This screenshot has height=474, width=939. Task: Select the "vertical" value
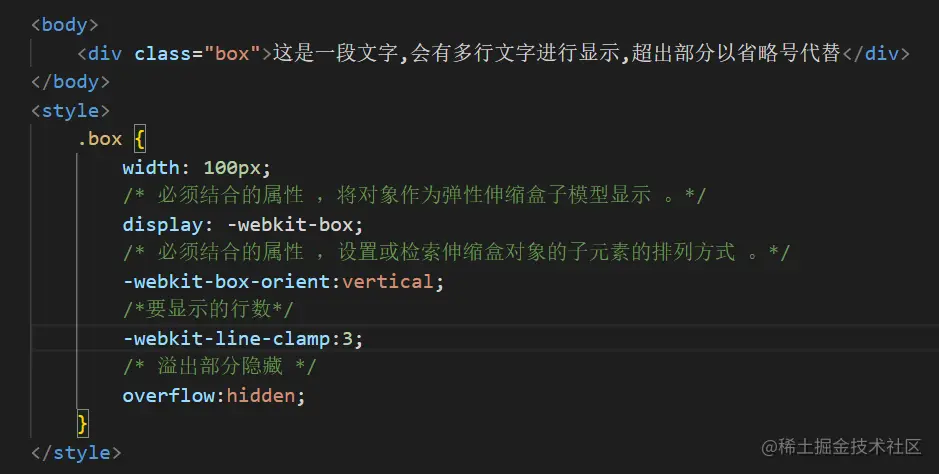point(387,281)
